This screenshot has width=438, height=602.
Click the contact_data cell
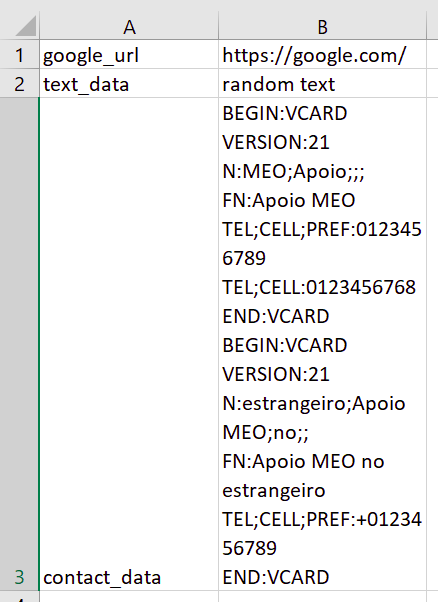tap(129, 344)
